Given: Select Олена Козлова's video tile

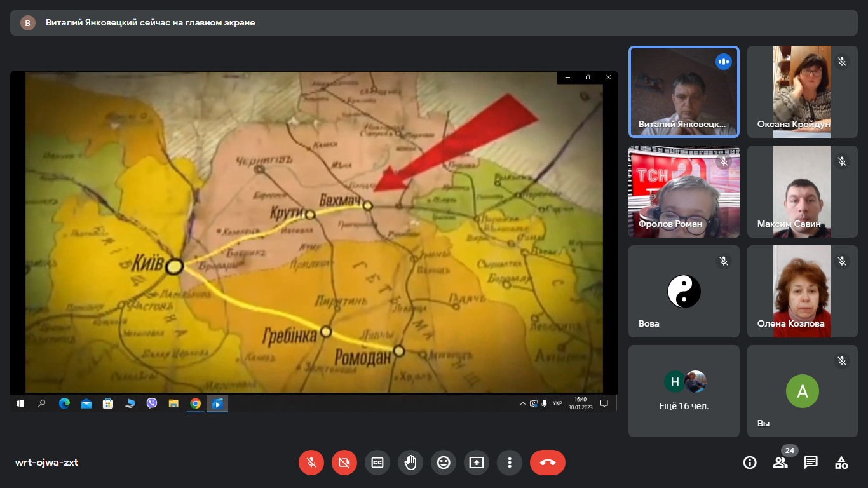Looking at the screenshot, I should (803, 291).
